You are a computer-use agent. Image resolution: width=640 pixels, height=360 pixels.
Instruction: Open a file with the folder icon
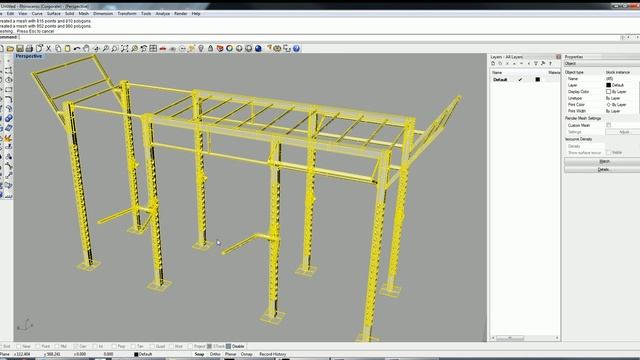tap(10, 49)
